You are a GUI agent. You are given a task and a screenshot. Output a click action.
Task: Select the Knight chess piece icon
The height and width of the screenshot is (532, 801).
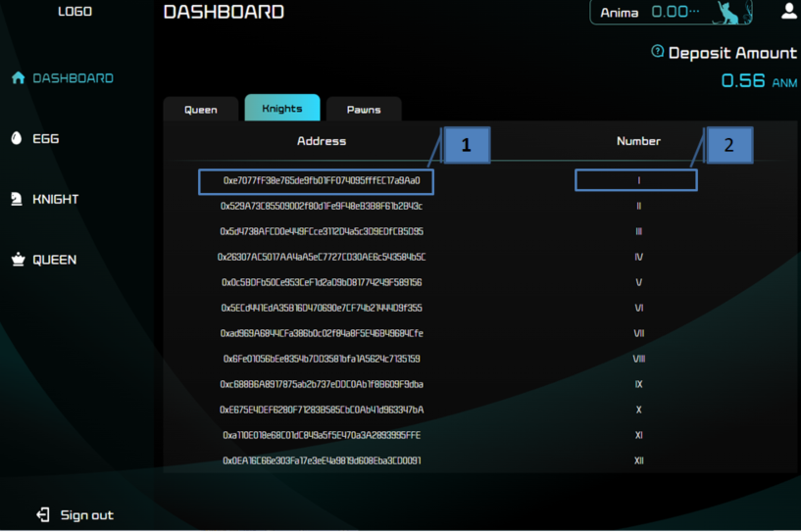pyautogui.click(x=17, y=199)
